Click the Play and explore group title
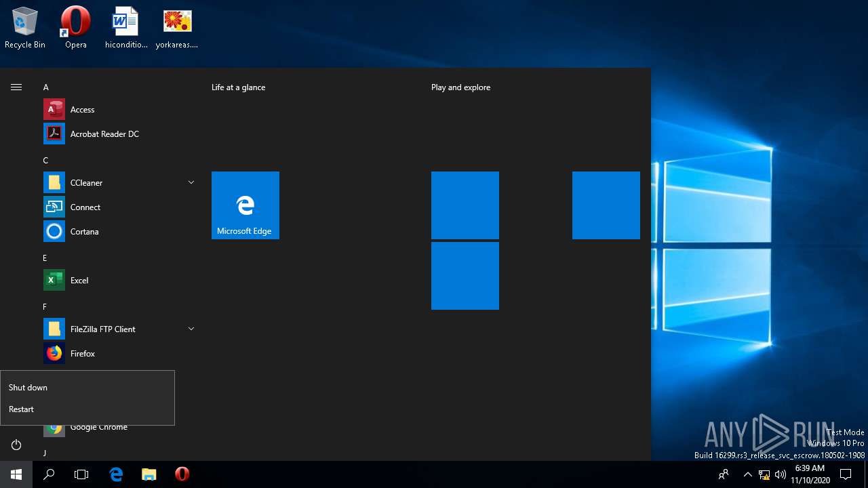The image size is (868, 488). [x=461, y=87]
